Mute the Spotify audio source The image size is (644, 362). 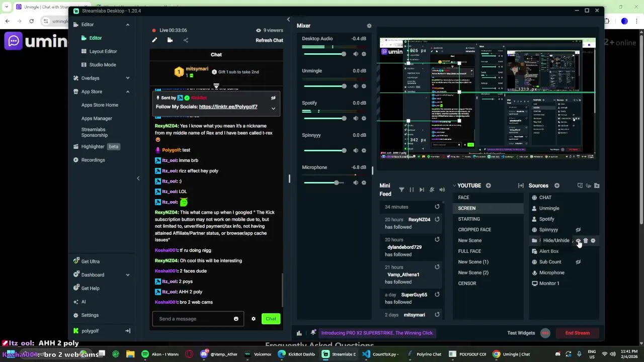coord(356,118)
